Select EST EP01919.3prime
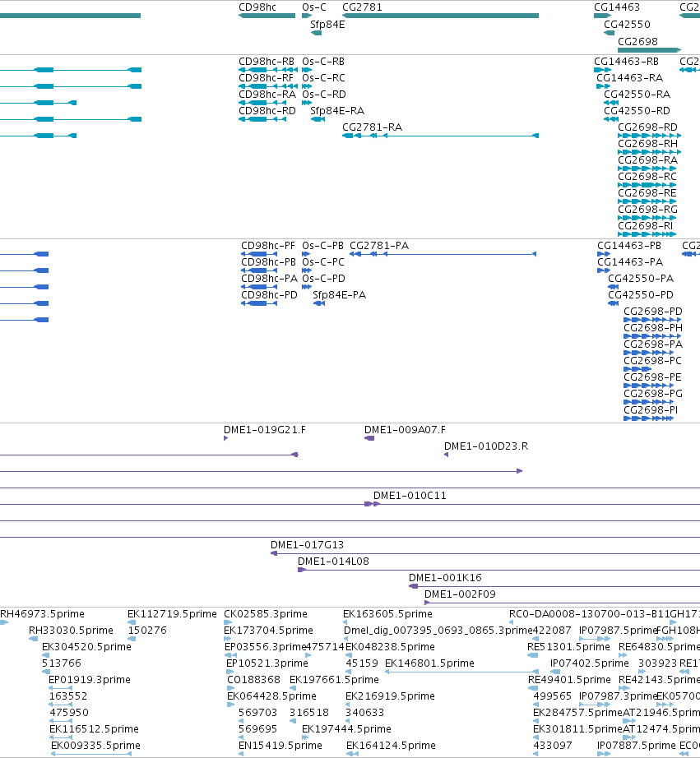The image size is (700, 758). tap(90, 680)
